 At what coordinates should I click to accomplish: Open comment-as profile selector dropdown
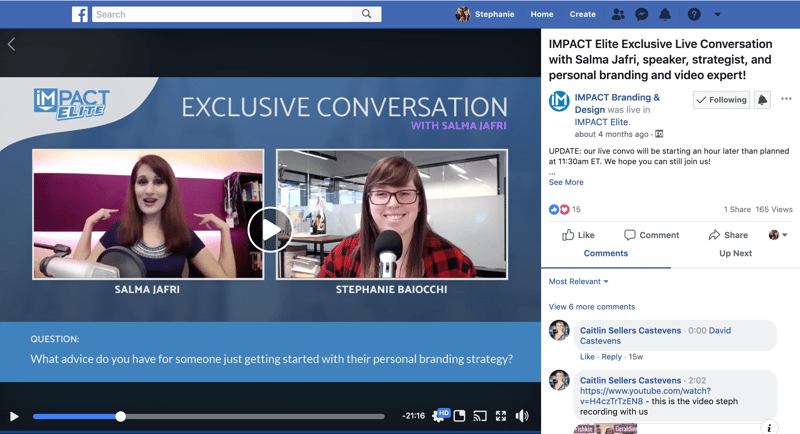(778, 235)
